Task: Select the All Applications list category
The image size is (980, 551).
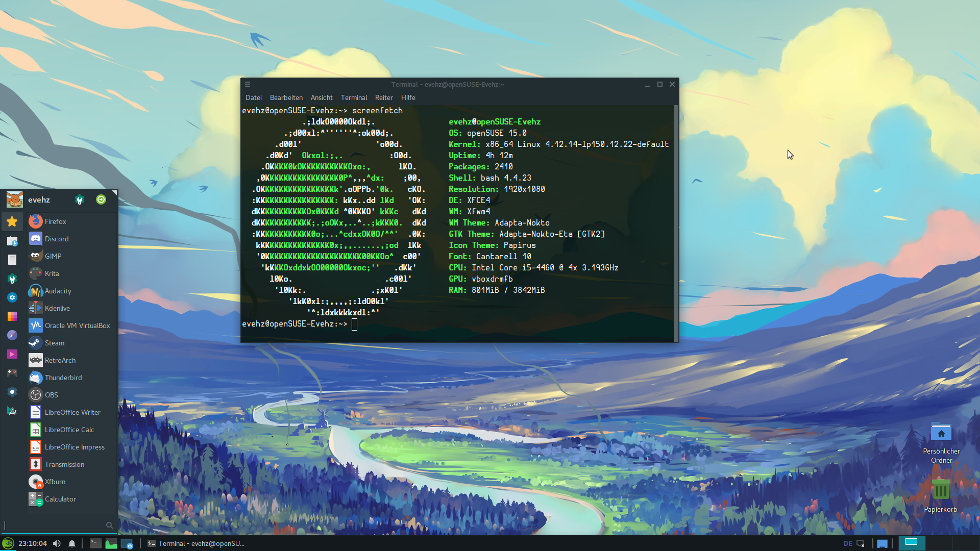Action: [12, 260]
